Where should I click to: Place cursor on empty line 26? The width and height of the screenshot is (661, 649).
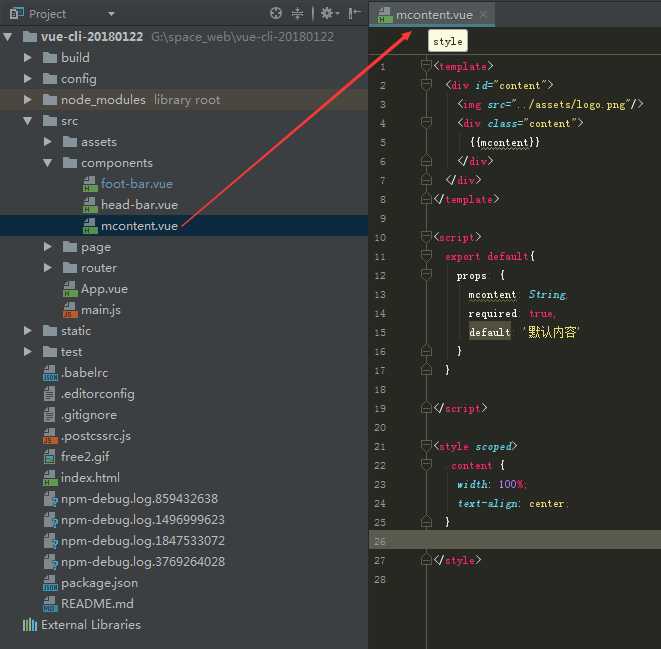515,541
